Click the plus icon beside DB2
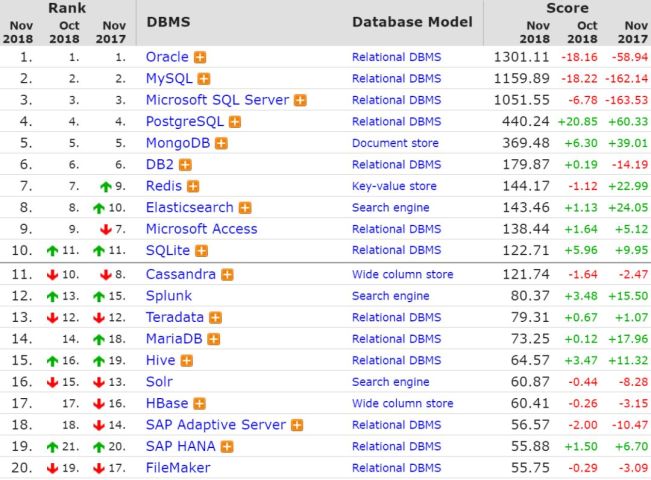The height and width of the screenshot is (480, 651). point(185,165)
